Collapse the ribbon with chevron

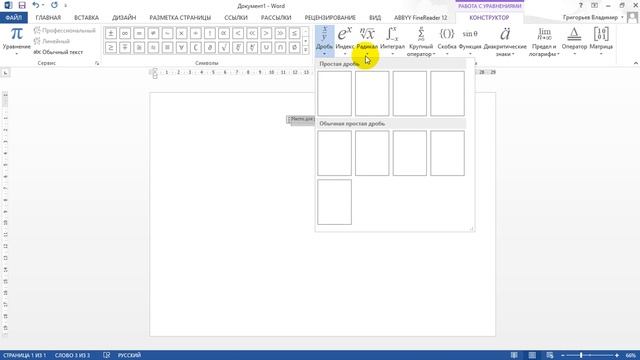[x=636, y=63]
